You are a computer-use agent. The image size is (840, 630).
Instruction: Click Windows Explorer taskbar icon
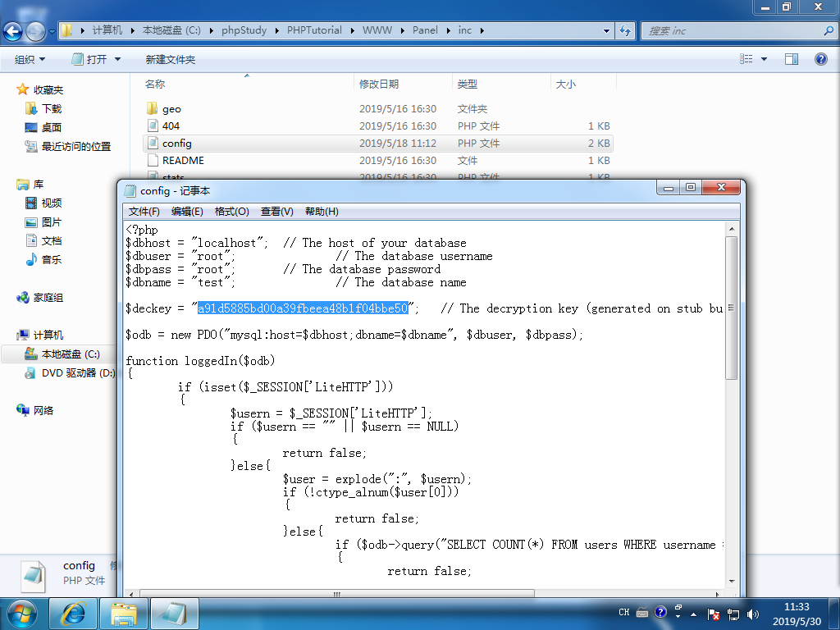124,614
